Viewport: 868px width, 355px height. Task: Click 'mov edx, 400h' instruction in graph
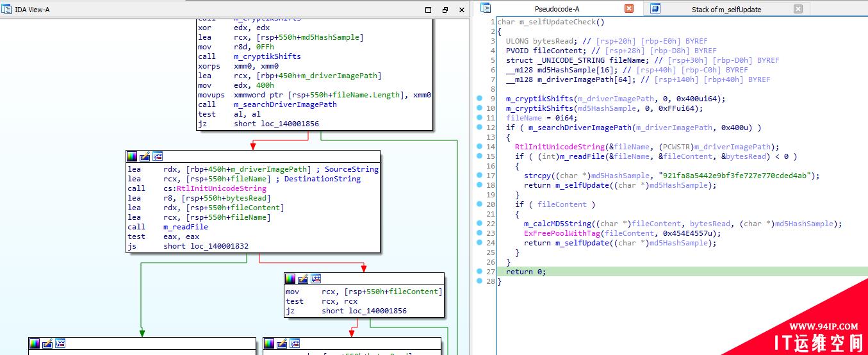[x=236, y=85]
